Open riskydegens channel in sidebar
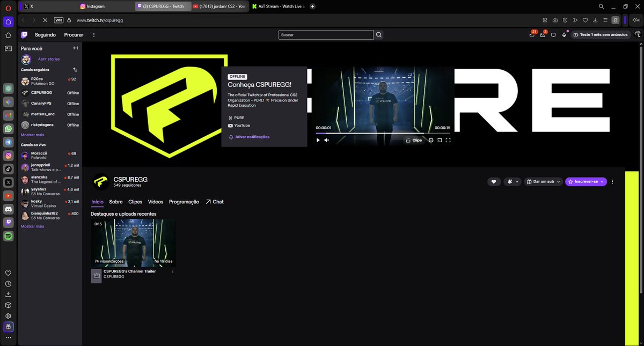Screen dimensions: 644x346 click(50, 125)
